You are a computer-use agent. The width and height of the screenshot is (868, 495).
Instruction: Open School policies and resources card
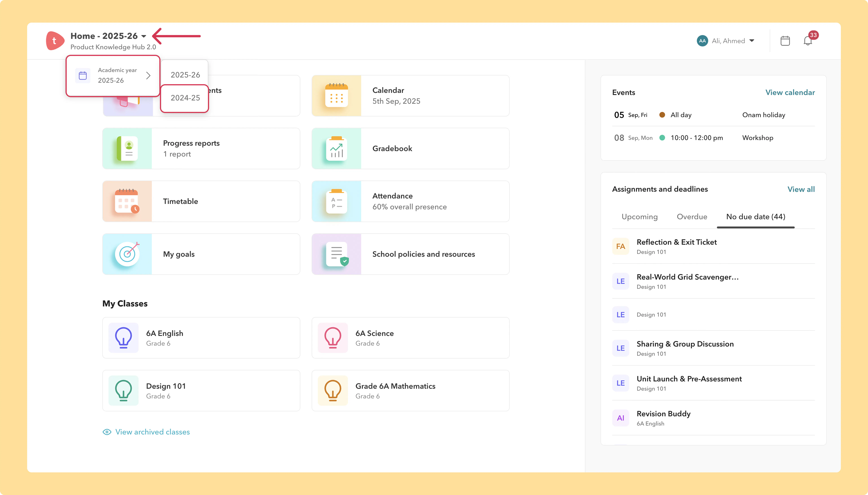(410, 254)
